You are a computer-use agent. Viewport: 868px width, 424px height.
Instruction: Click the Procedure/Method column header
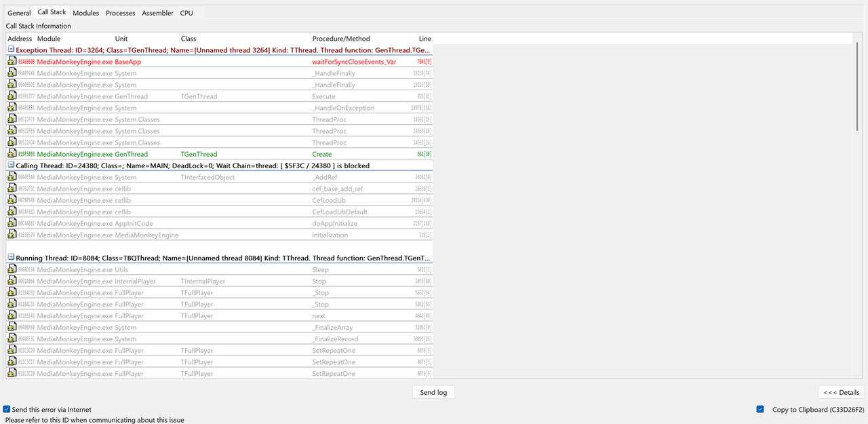(x=360, y=39)
